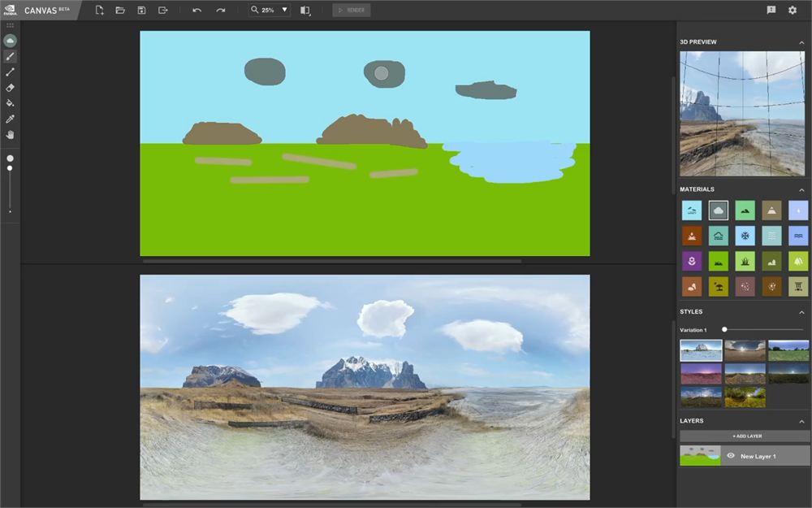Click the 3D Preview panorama image
This screenshot has width=812, height=508.
(743, 114)
